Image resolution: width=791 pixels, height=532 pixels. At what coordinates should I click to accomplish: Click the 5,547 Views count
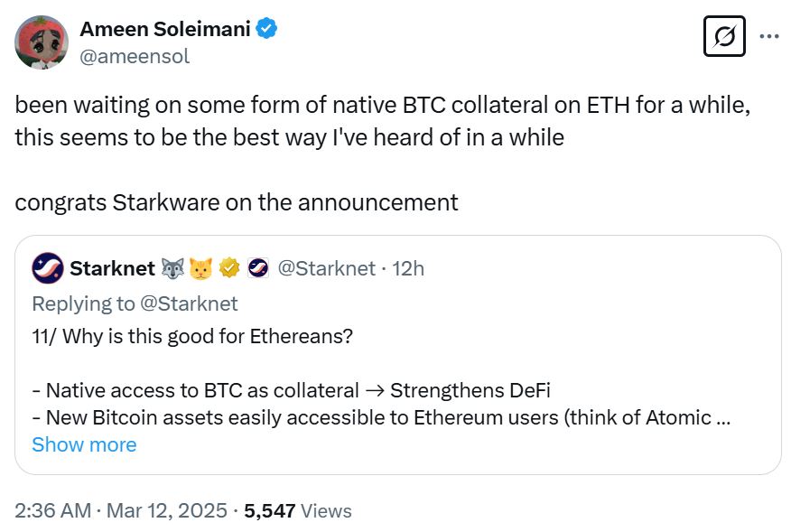[298, 510]
